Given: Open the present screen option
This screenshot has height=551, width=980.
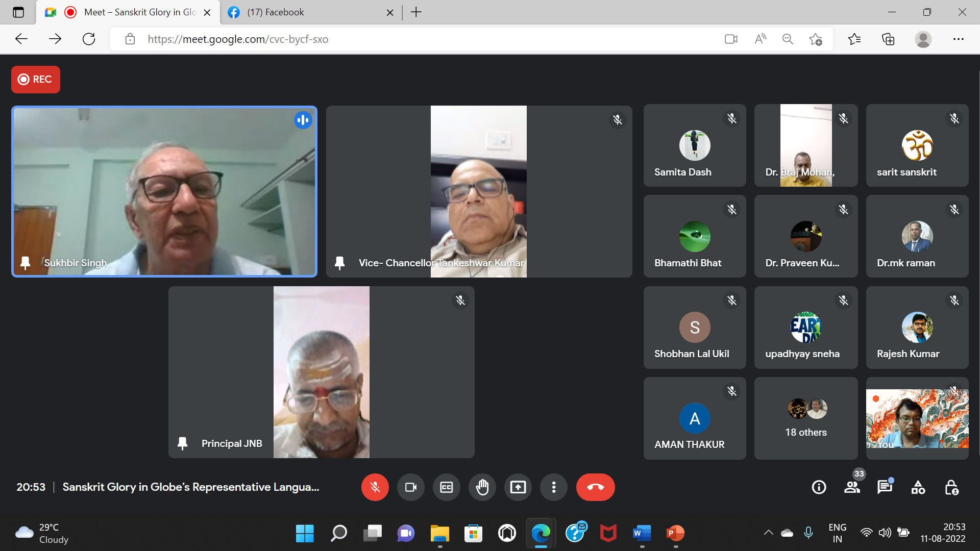Looking at the screenshot, I should [x=518, y=487].
